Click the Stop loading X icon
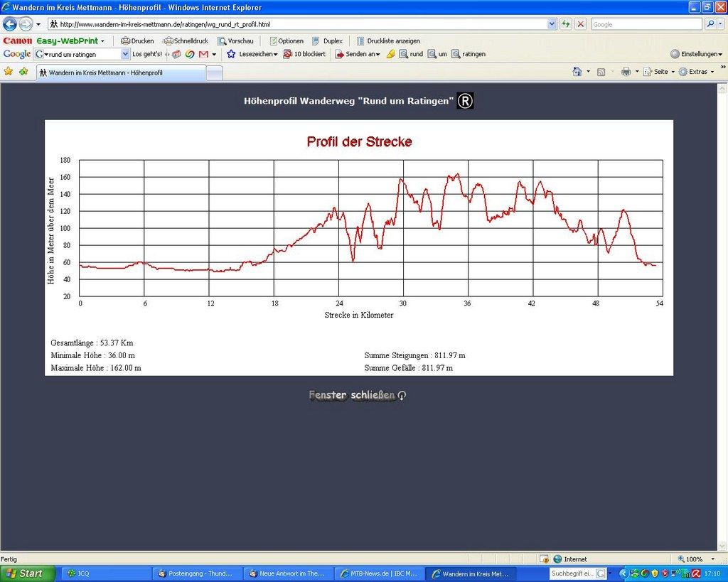 581,24
